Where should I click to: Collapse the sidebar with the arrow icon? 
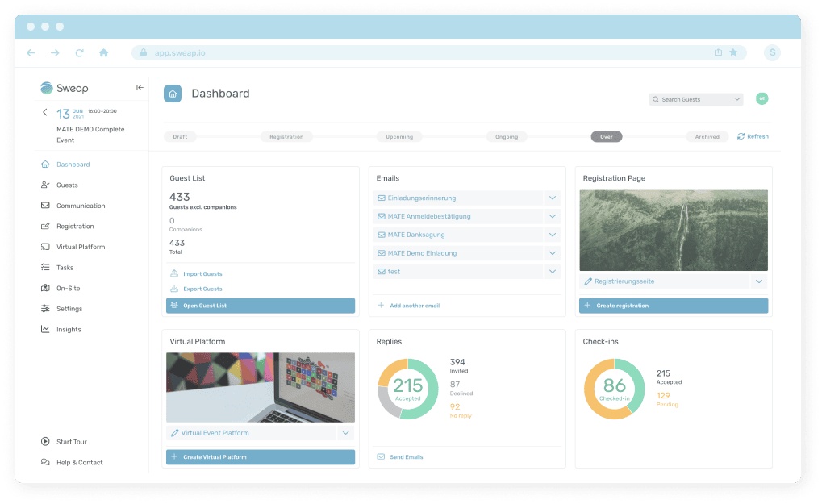pyautogui.click(x=139, y=87)
